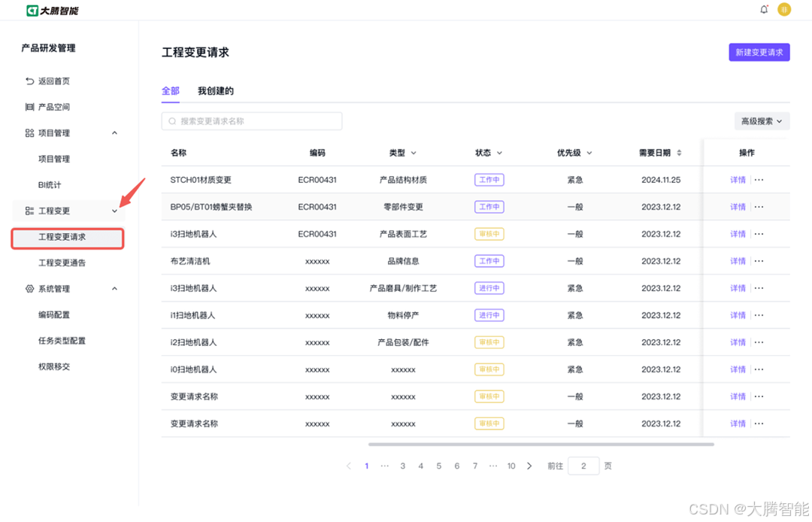This screenshot has height=522, width=812.
Task: Sort by 需要日期 column
Action: click(x=679, y=153)
